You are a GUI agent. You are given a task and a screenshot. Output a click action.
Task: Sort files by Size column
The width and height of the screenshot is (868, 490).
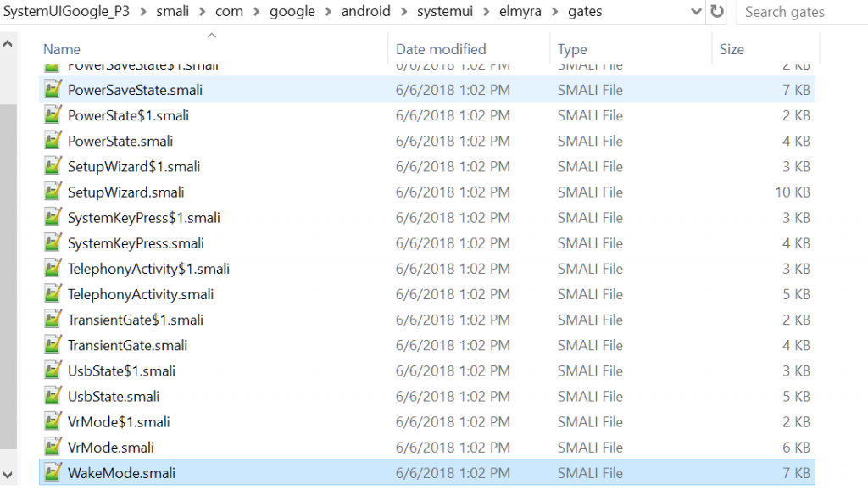tap(732, 49)
